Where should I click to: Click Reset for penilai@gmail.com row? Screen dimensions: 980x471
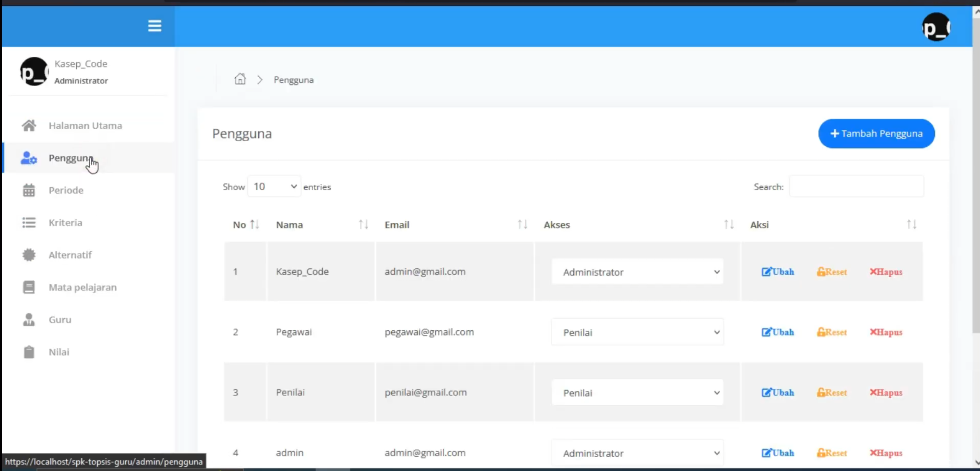coord(832,392)
